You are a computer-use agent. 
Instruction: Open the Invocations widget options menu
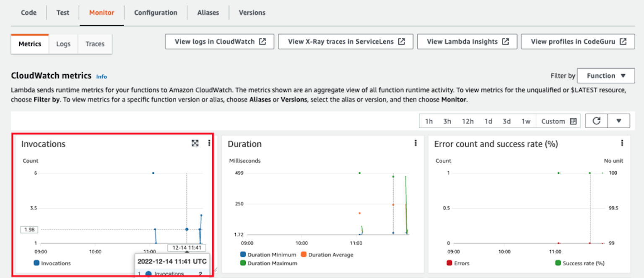(209, 143)
